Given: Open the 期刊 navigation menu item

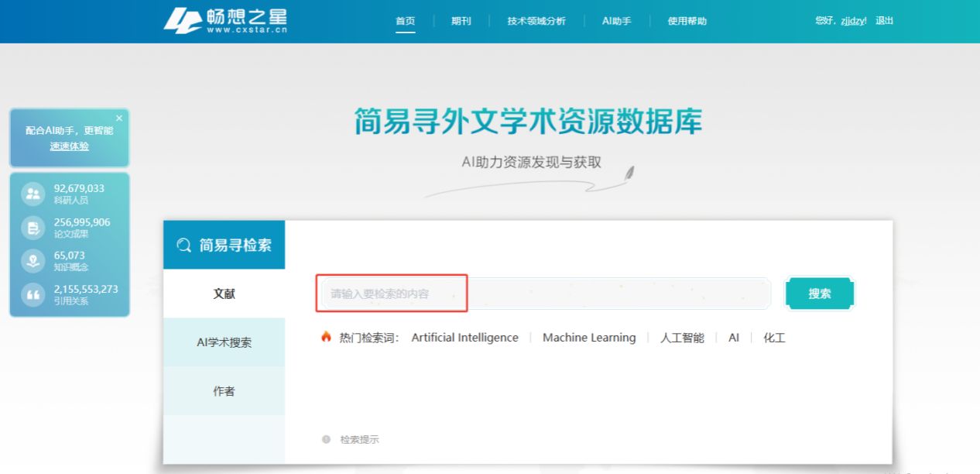Looking at the screenshot, I should point(461,21).
